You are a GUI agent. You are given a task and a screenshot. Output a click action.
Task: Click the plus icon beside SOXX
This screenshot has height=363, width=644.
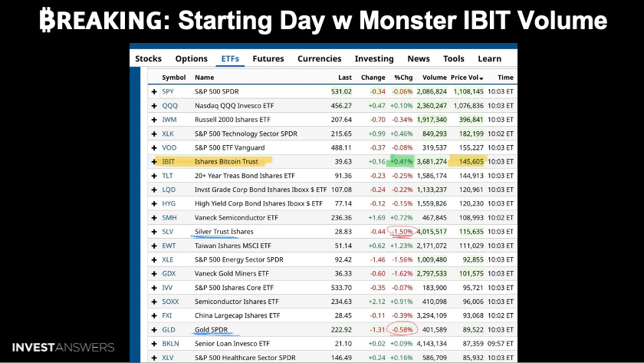tap(154, 302)
